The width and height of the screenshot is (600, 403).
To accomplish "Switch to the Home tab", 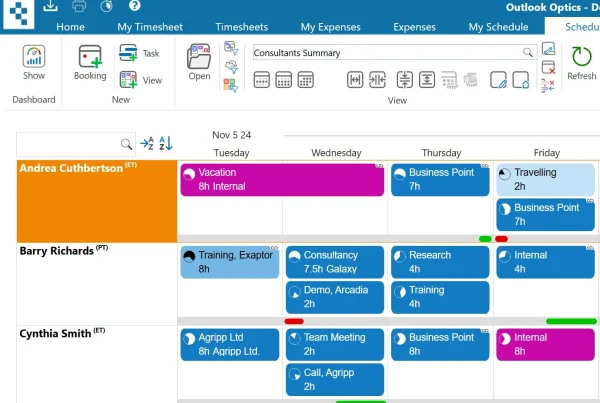I will 70,27.
